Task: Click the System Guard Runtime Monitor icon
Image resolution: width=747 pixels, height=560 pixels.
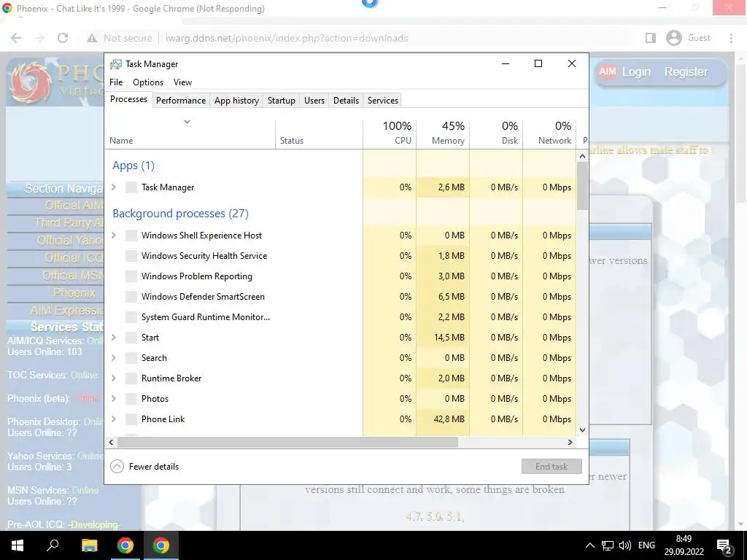Action: pyautogui.click(x=131, y=317)
